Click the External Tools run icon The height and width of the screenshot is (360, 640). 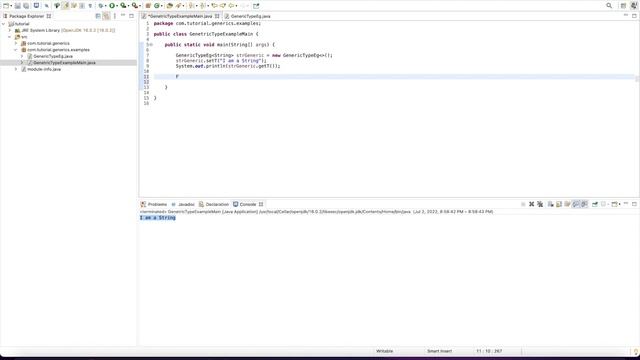tap(135, 6)
